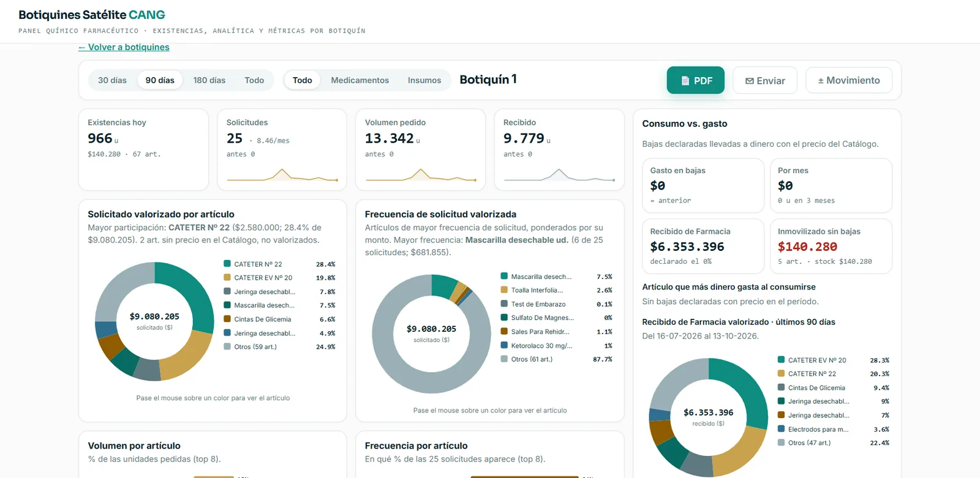Screen dimensions: 980x478
Task: Click Test de Embarazo legend swatch
Action: pyautogui.click(x=504, y=304)
